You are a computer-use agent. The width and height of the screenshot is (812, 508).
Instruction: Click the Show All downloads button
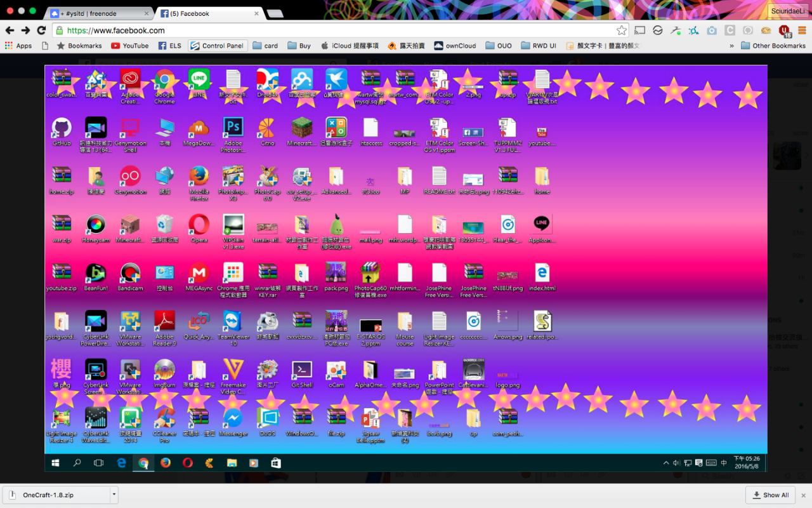(x=770, y=495)
